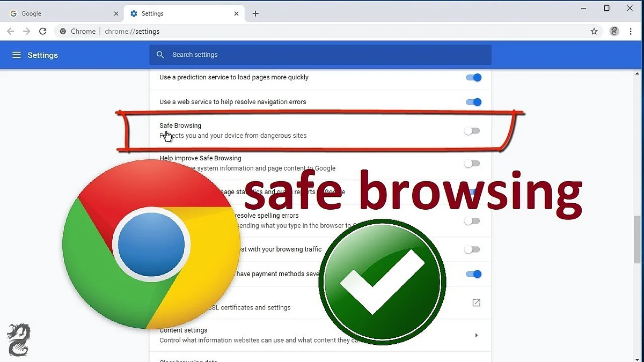Expand Content settings arrow
The image size is (644, 362).
click(477, 335)
